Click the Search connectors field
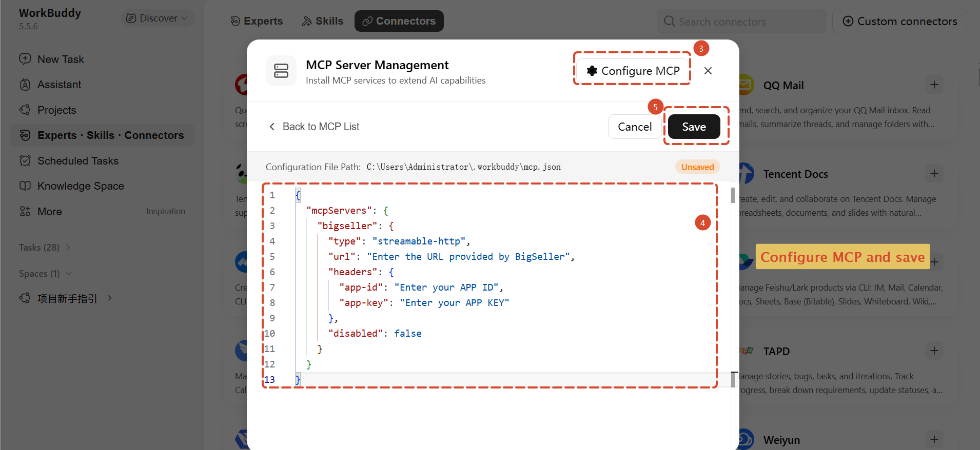 tap(741, 21)
